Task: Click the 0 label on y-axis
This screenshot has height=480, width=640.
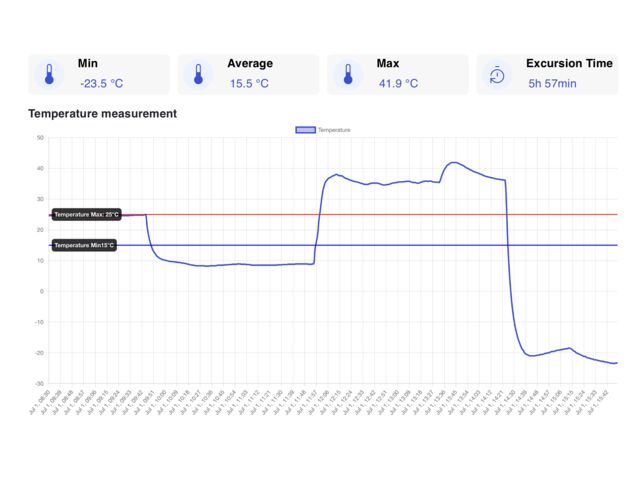Action: [42, 291]
